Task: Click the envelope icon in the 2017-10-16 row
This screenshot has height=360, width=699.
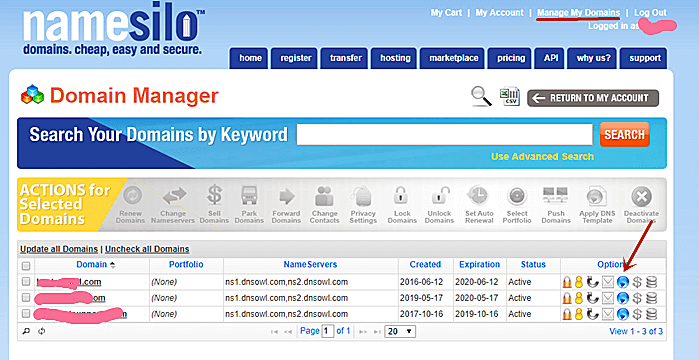Action: point(608,314)
